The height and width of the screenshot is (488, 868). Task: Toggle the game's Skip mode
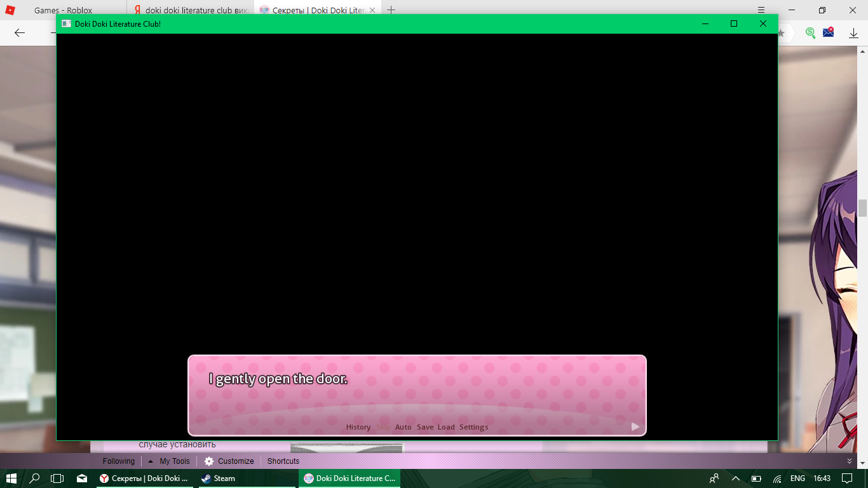pos(383,427)
